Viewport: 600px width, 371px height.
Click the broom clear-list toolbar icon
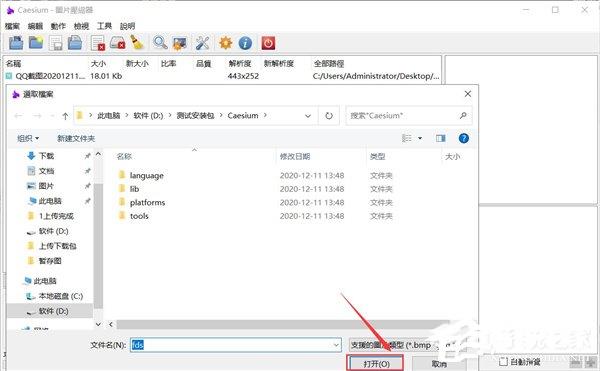[x=137, y=43]
